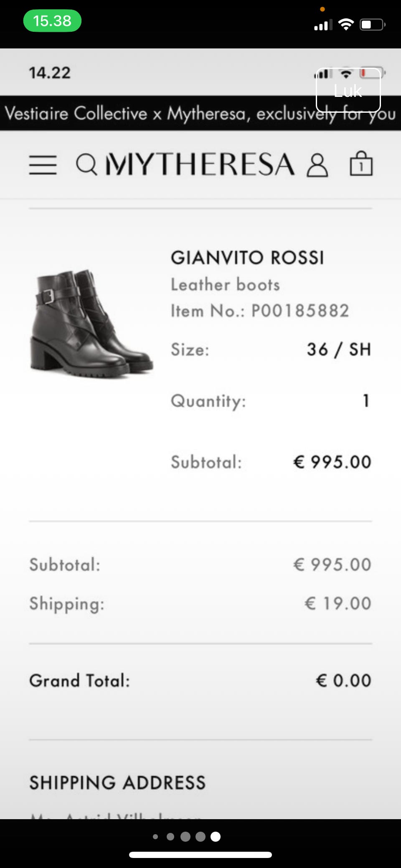Screen dimensions: 401x868
Task: Tap the battery icon in top black status bar
Action: 372,25
